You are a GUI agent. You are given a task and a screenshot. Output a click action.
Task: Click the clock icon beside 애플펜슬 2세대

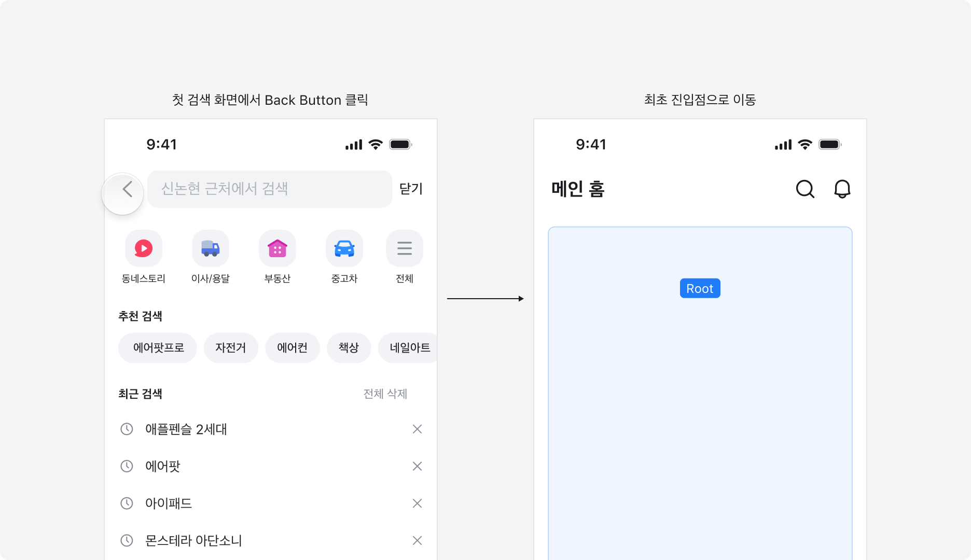coord(127,429)
